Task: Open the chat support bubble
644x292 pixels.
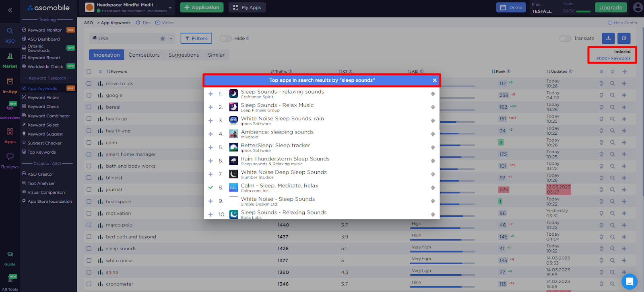Action: click(x=629, y=282)
